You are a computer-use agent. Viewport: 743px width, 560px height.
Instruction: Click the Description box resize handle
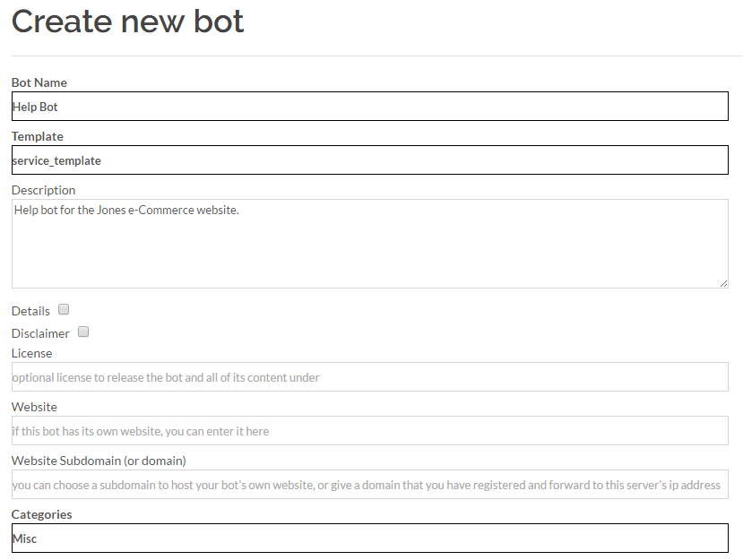click(723, 283)
